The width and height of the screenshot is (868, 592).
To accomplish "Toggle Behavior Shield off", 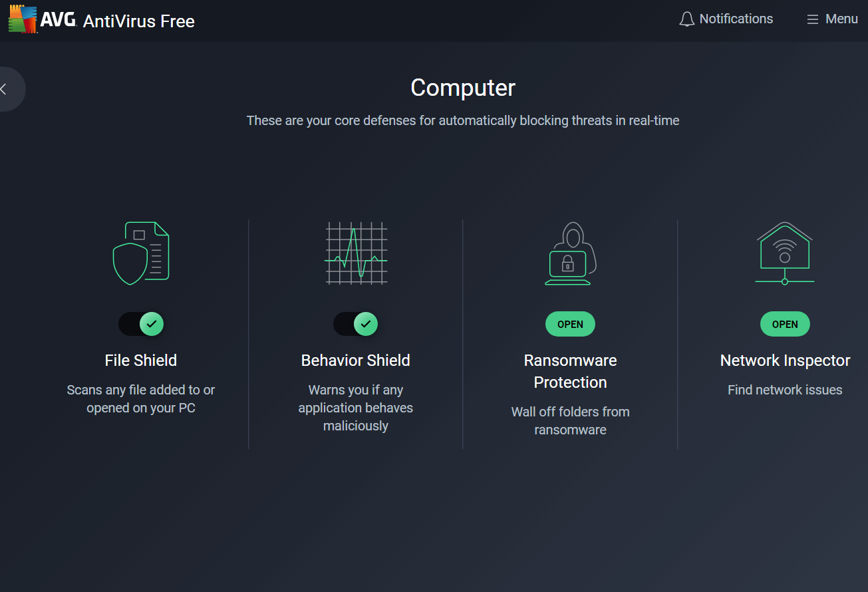I will pos(356,324).
